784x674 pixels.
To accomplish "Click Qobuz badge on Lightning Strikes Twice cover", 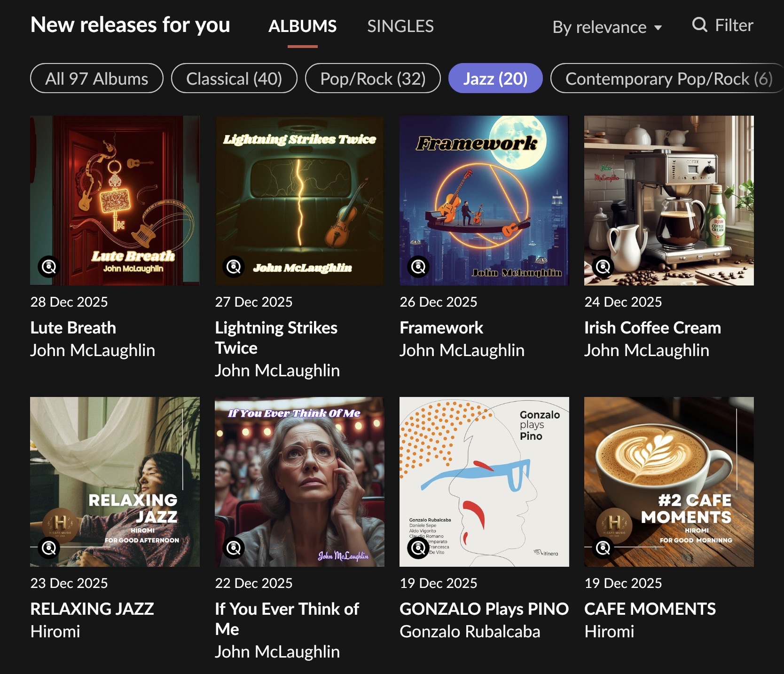I will pos(234,267).
